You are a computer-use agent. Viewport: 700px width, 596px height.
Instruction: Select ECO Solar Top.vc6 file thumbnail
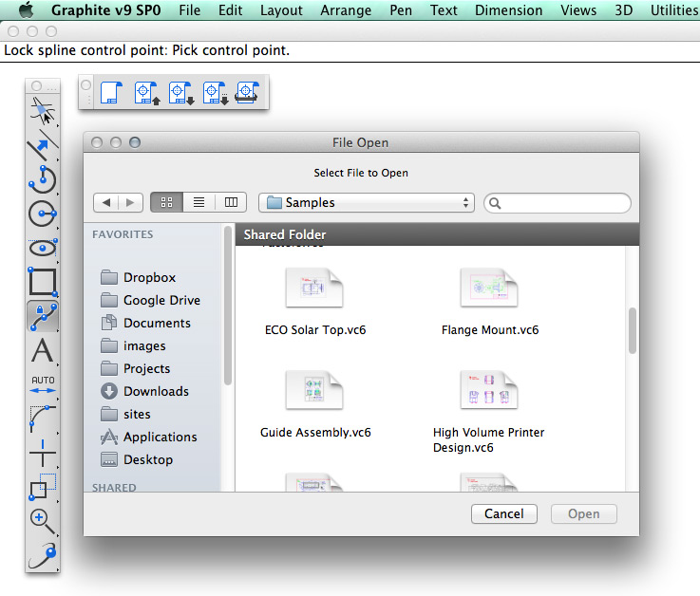(x=314, y=289)
